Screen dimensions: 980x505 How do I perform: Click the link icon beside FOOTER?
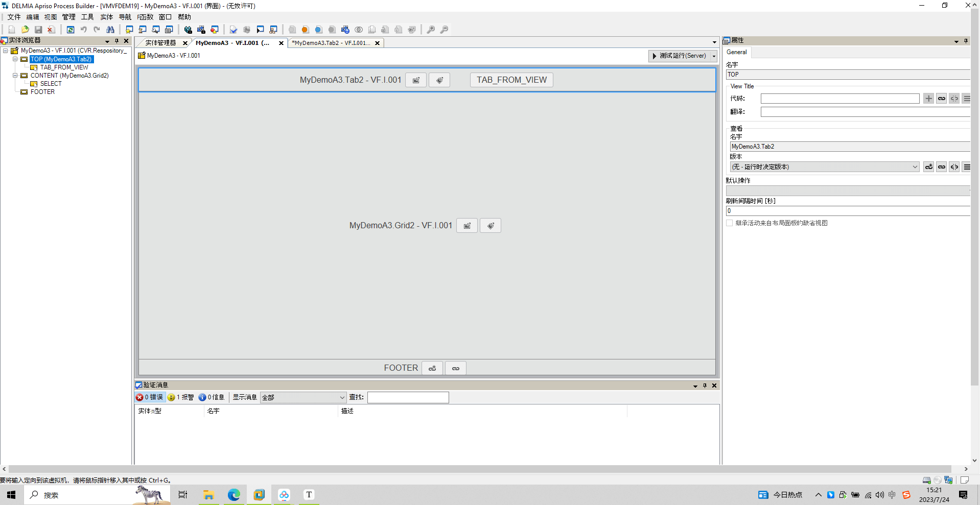[x=456, y=368]
